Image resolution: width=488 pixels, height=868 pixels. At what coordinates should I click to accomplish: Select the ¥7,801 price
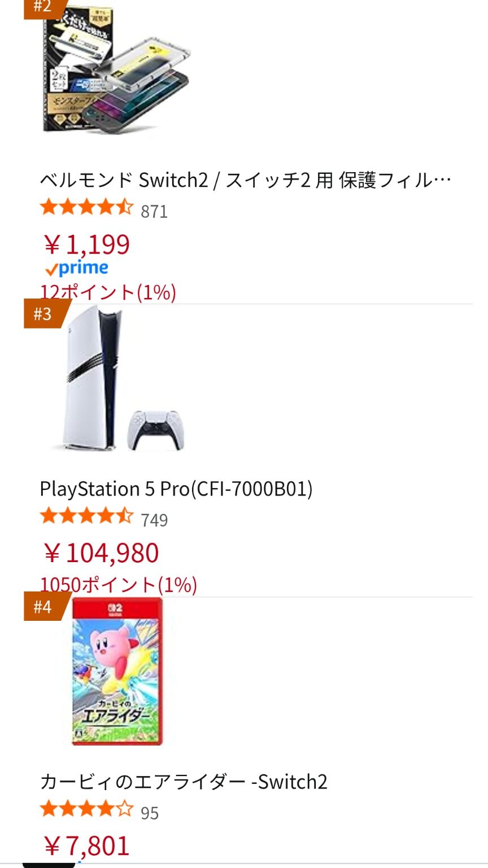coord(86,847)
